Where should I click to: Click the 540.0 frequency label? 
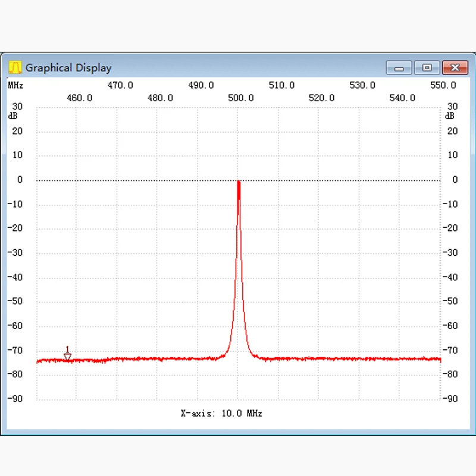coord(402,98)
